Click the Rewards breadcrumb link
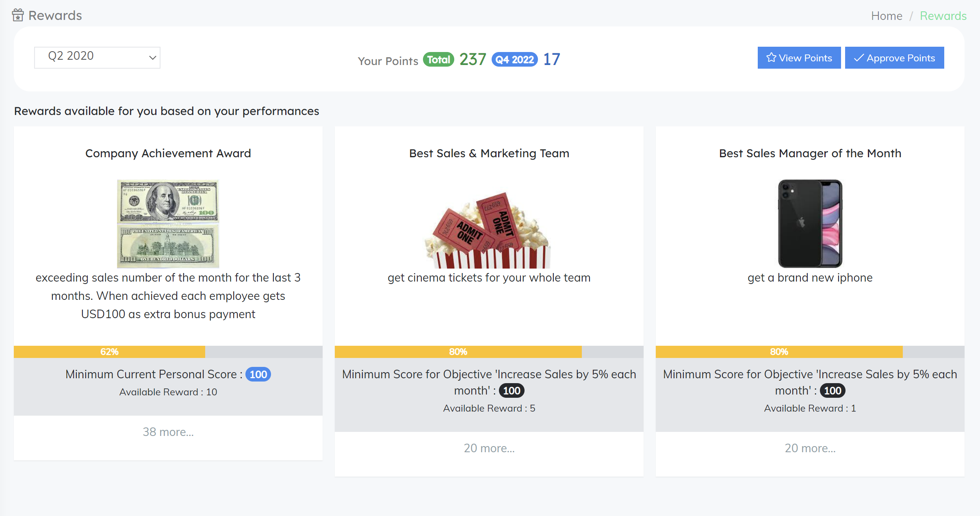 pos(943,16)
